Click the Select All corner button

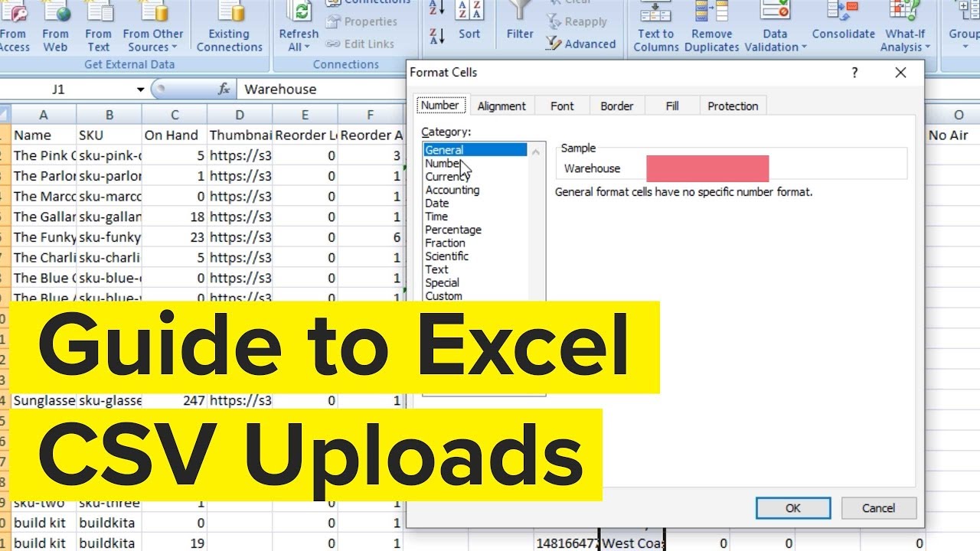[5, 115]
